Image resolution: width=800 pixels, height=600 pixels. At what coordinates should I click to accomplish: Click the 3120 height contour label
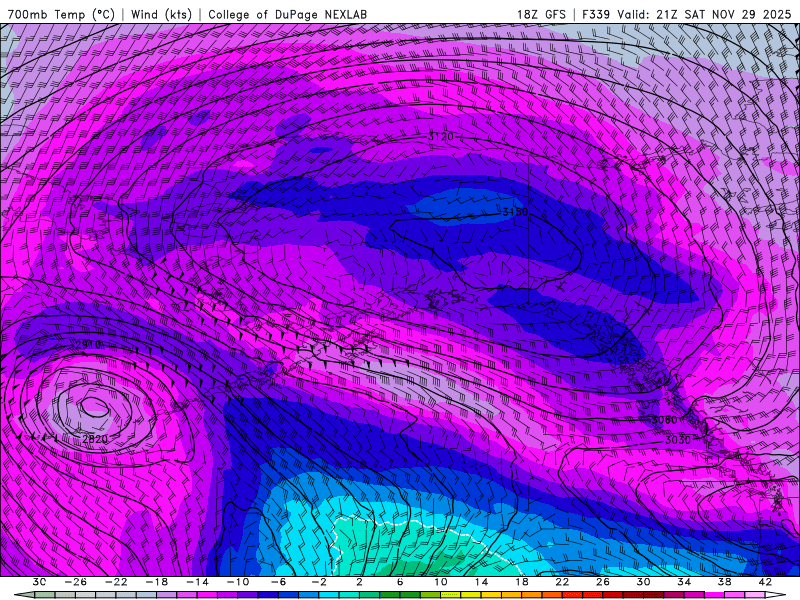(x=440, y=137)
